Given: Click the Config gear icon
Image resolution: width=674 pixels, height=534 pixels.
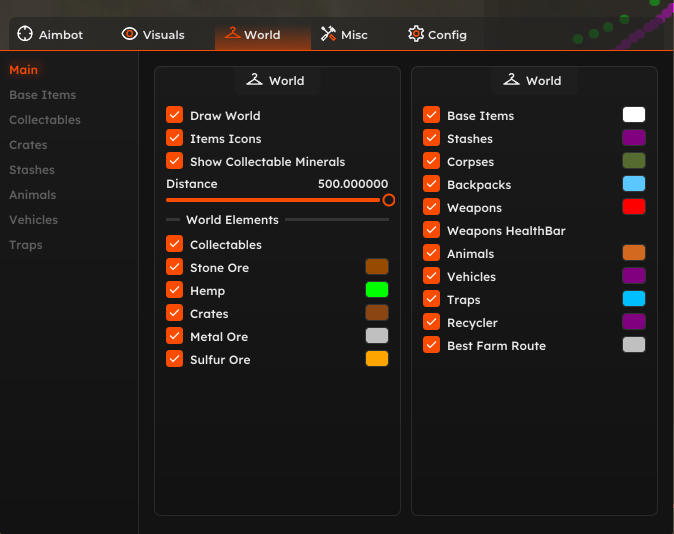Looking at the screenshot, I should point(416,34).
